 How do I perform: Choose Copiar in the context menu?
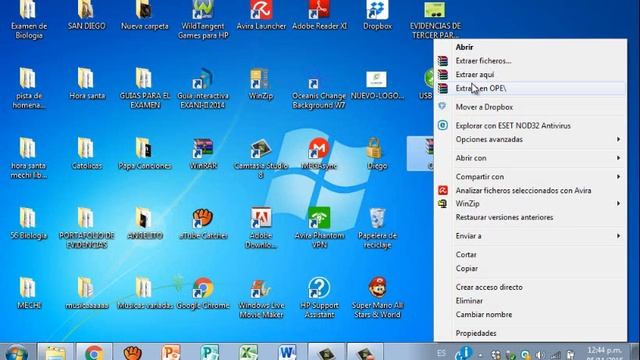pos(531,268)
